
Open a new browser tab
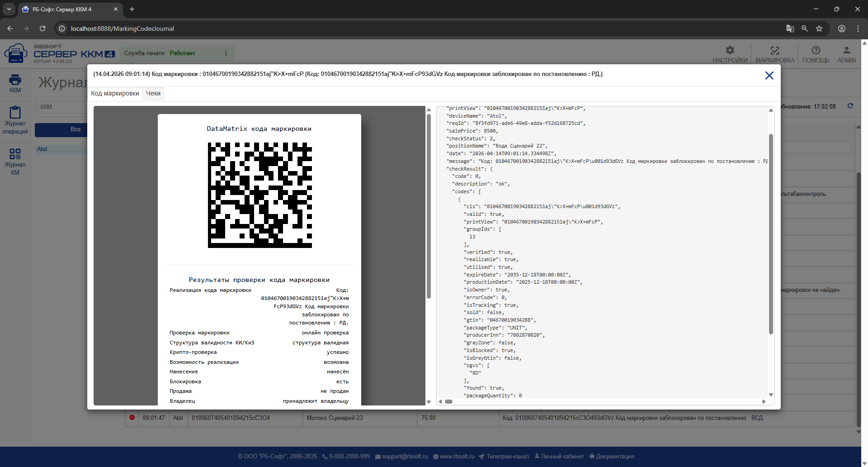(x=132, y=9)
